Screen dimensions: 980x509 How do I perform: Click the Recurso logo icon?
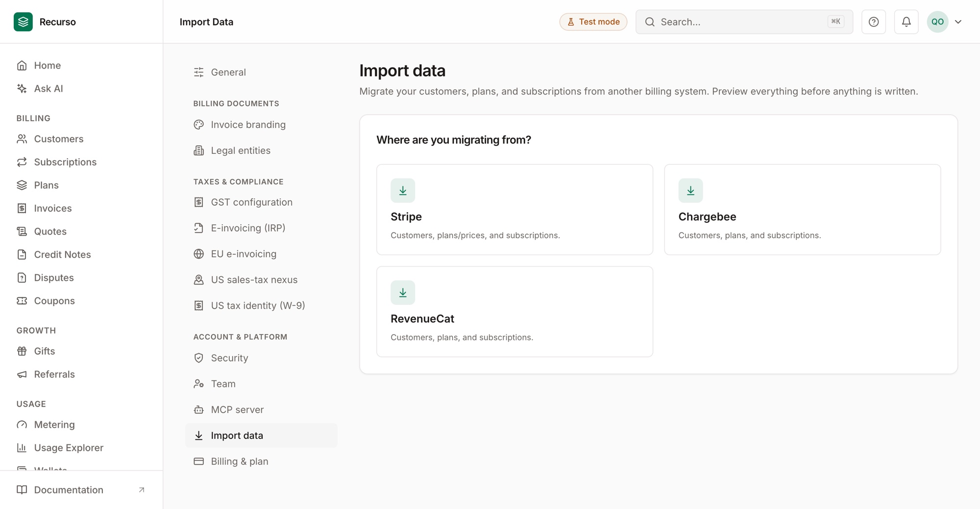(x=23, y=22)
